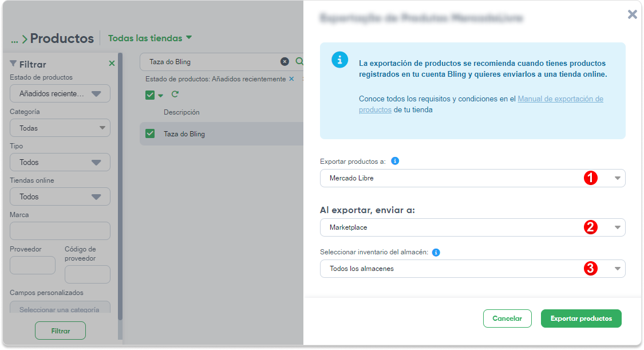
Task: Open the Categoría Todas dropdown
Action: [x=60, y=128]
